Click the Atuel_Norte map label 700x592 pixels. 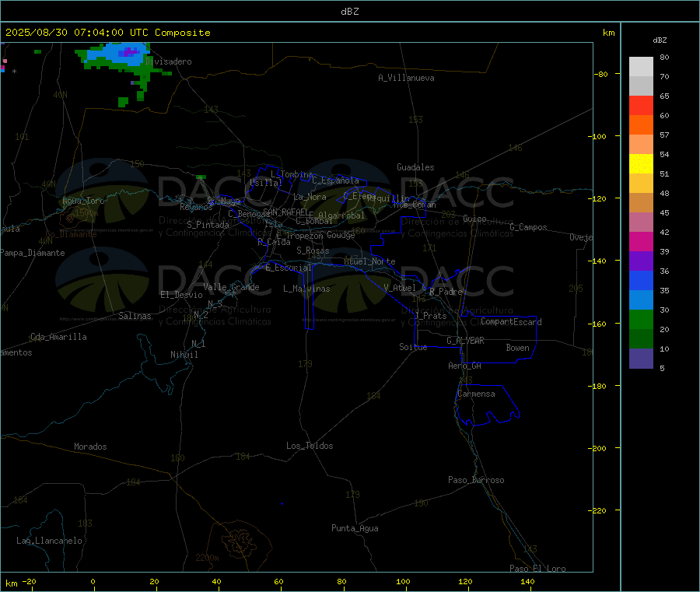(369, 261)
